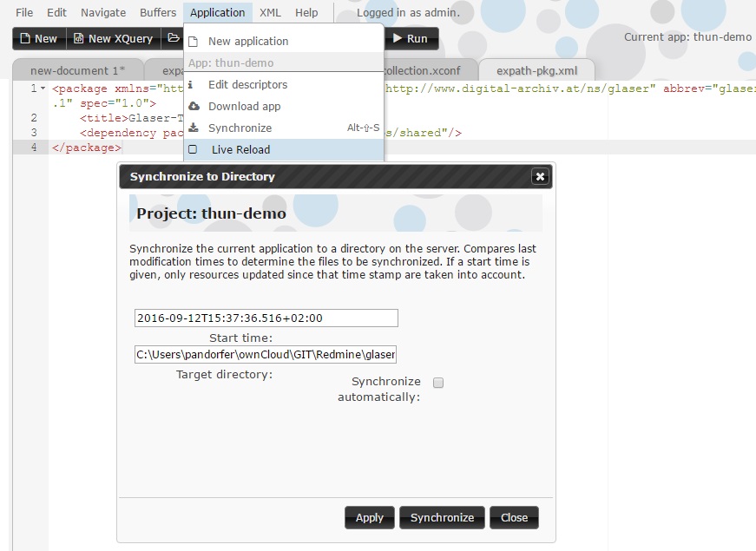756x551 pixels.
Task: Click the Apply button
Action: [370, 518]
